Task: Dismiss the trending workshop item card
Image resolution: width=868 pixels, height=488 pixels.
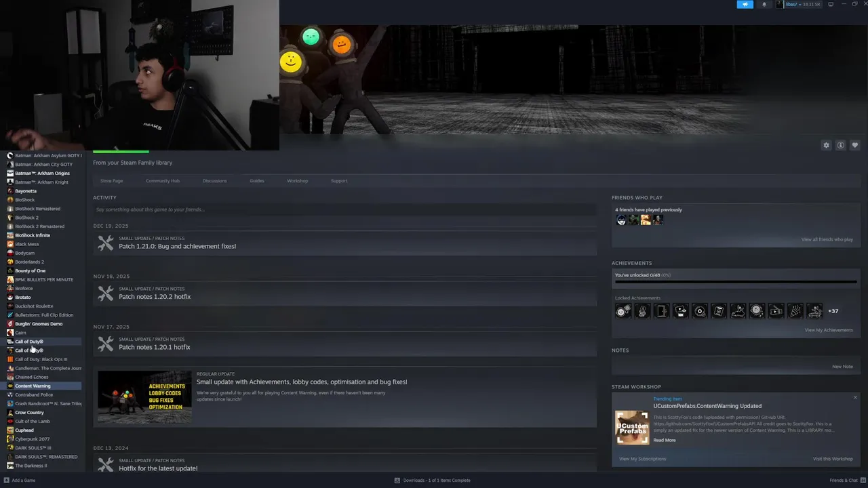Action: pyautogui.click(x=855, y=397)
